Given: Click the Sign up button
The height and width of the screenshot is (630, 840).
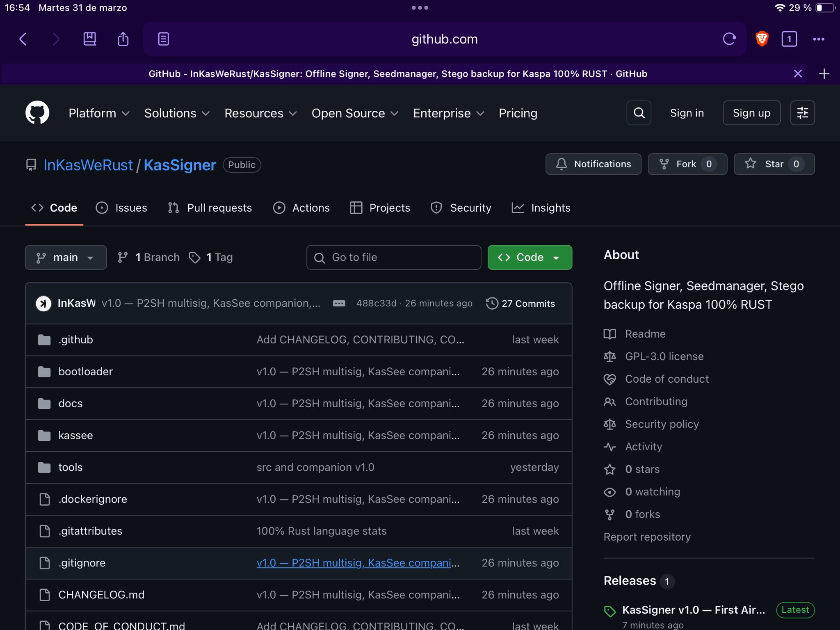Looking at the screenshot, I should click(751, 113).
